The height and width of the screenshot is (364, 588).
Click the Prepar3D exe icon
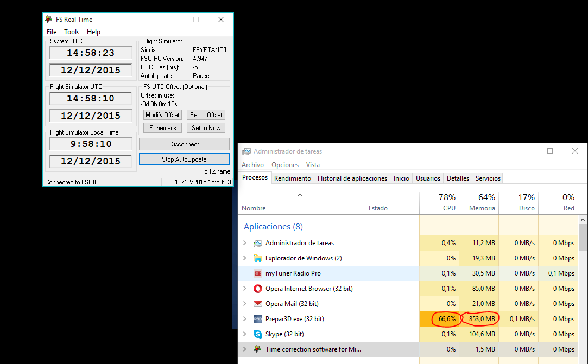click(x=258, y=319)
